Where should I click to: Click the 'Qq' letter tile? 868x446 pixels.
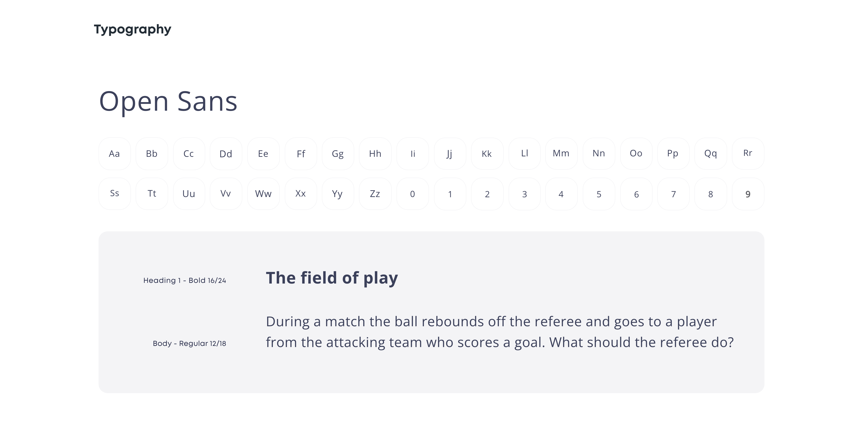point(710,154)
